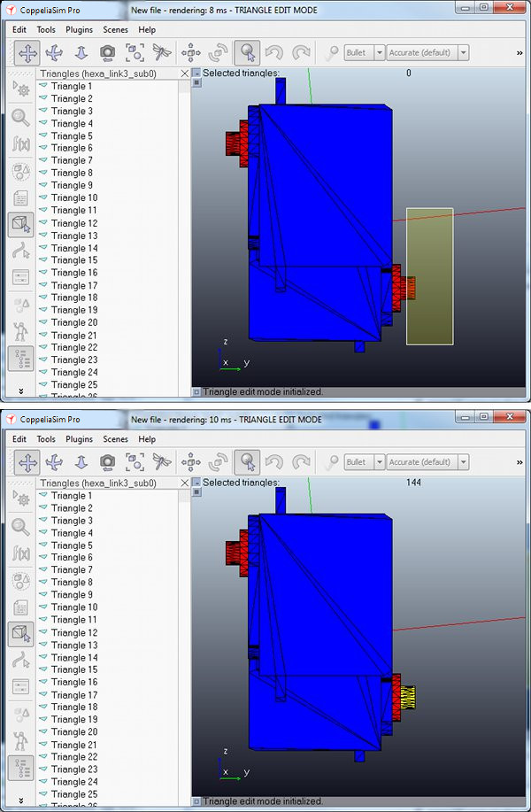Open f(x) calculation module icon, 10 ms window
Image resolution: width=531 pixels, height=812 pixels.
pyautogui.click(x=20, y=553)
